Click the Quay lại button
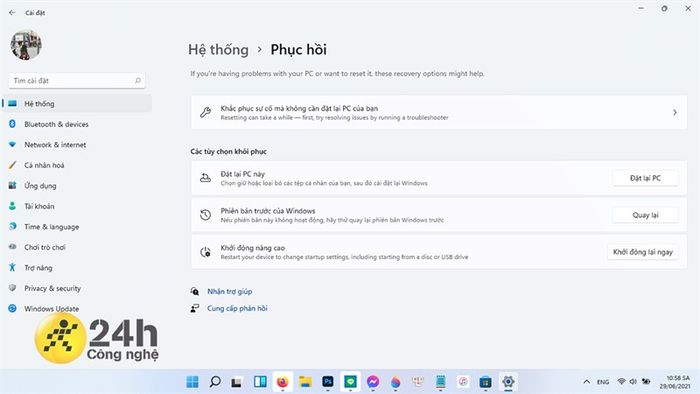700x394 pixels. (645, 215)
